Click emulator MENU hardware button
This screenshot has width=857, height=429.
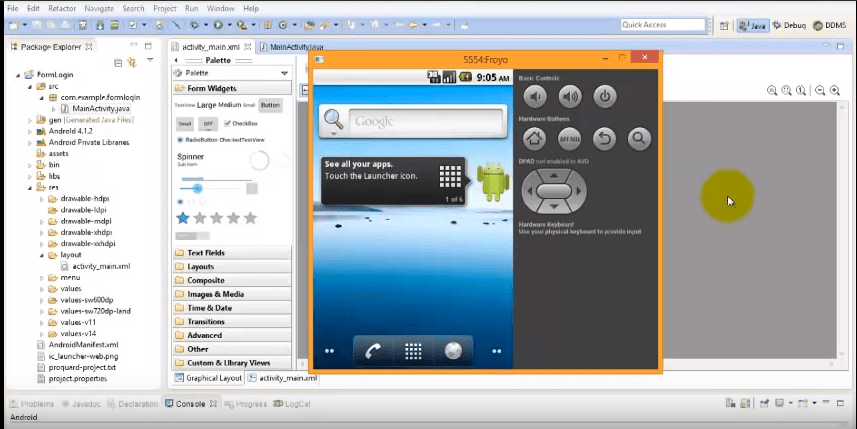(x=570, y=139)
